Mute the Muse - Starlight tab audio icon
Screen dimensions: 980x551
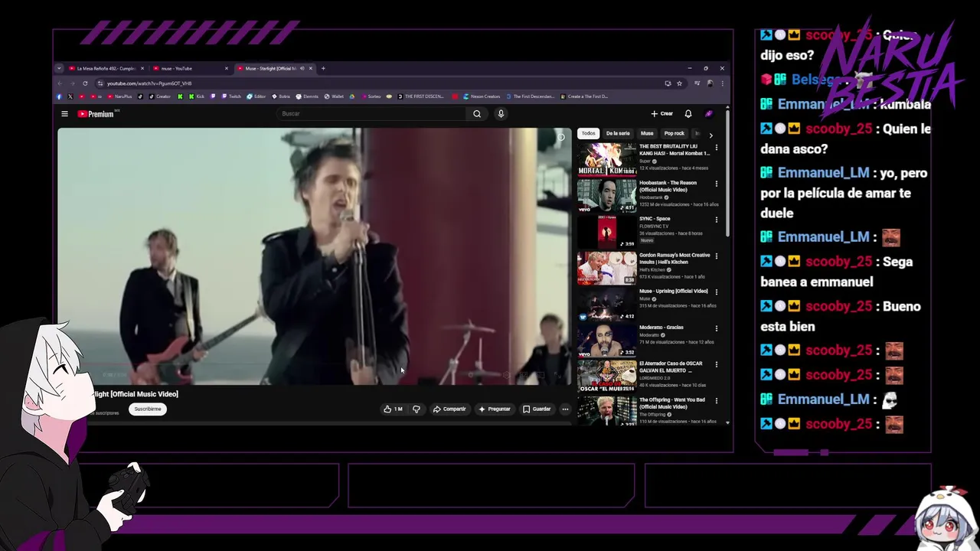[x=302, y=68]
